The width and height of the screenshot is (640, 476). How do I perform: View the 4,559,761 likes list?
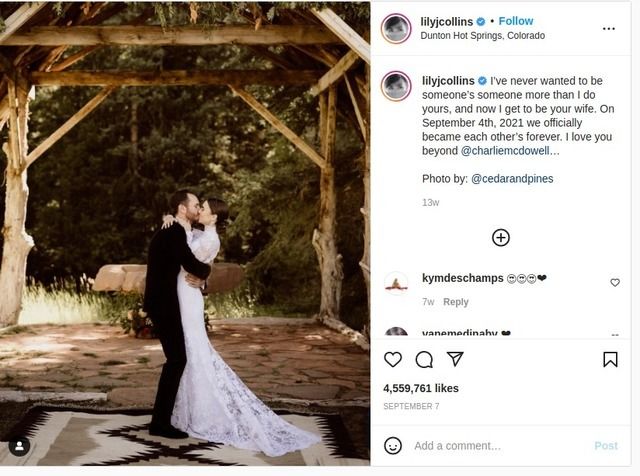click(421, 388)
